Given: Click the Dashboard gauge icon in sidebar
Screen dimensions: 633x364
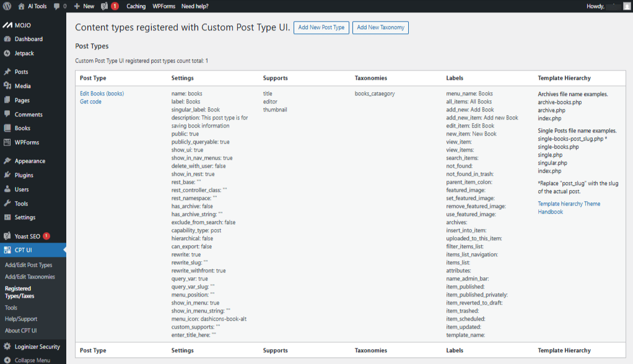Looking at the screenshot, I should click(x=7, y=39).
